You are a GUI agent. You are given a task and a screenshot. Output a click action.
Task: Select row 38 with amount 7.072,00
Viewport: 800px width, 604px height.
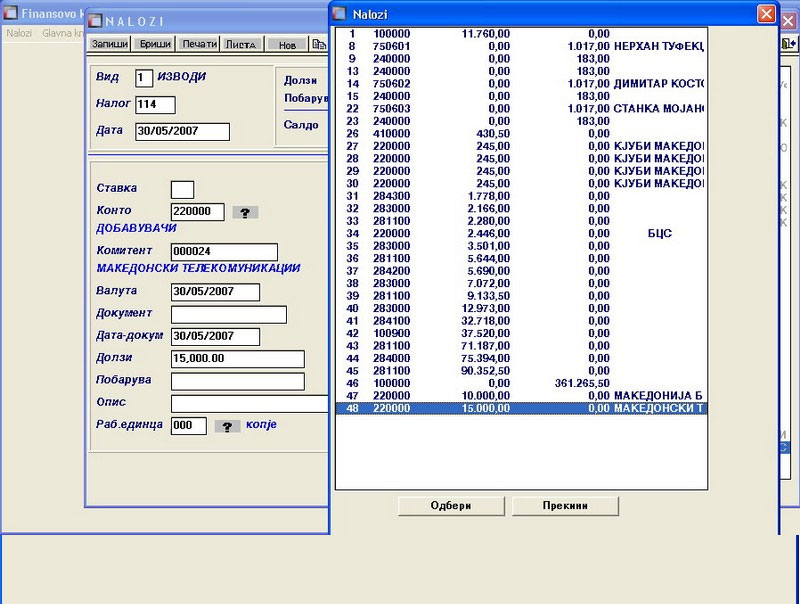point(521,284)
